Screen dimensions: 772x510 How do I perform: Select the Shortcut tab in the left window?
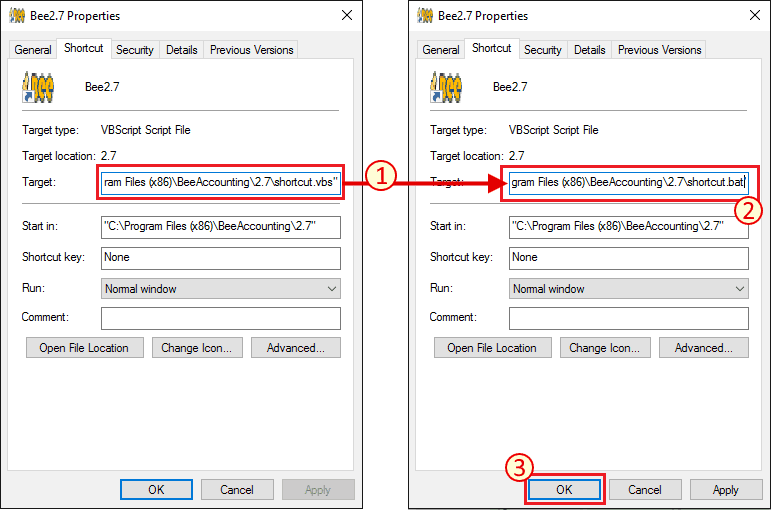pos(84,48)
